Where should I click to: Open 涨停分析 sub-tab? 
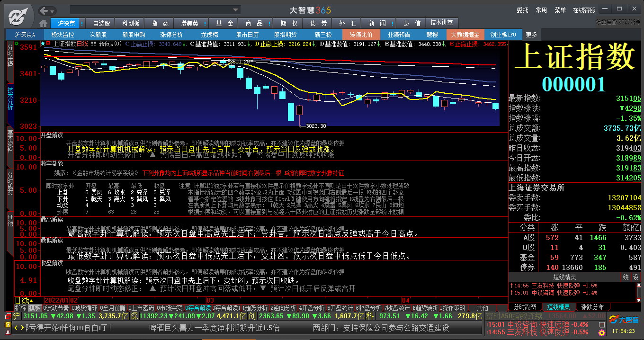pos(171,35)
